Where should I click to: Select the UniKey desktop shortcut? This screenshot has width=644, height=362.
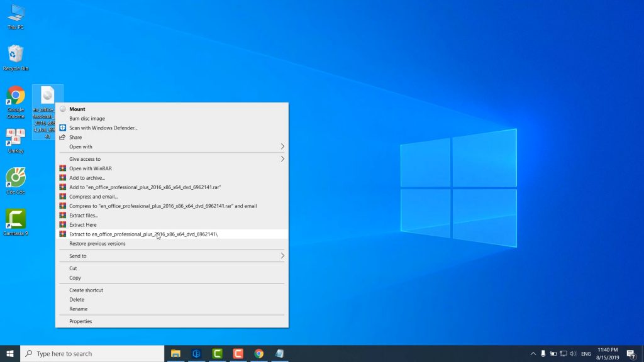16,141
